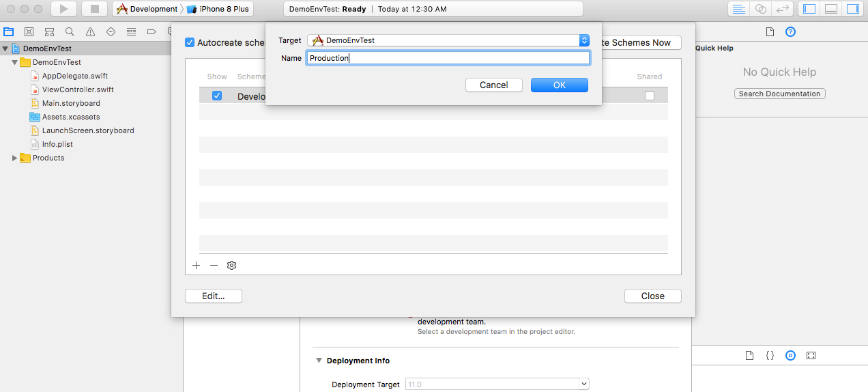Show the Assistant editor
This screenshot has height=392, width=868.
pyautogui.click(x=760, y=9)
